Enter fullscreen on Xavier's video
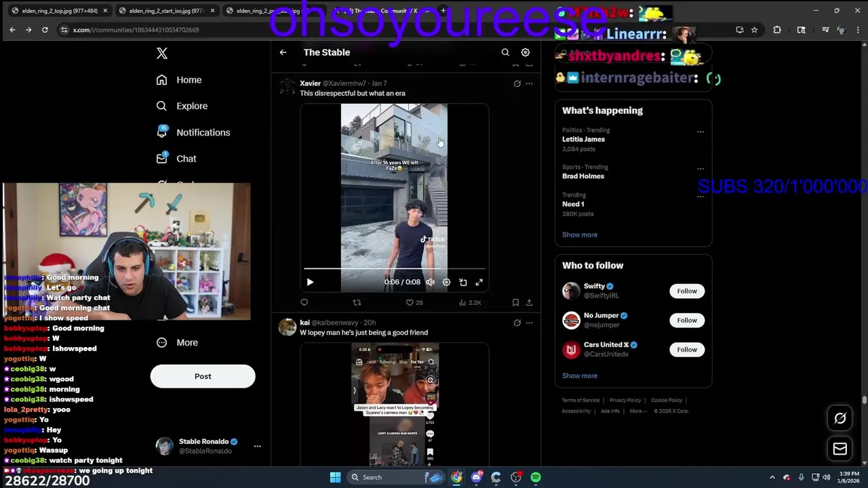Viewport: 868px width, 488px height. pyautogui.click(x=479, y=282)
